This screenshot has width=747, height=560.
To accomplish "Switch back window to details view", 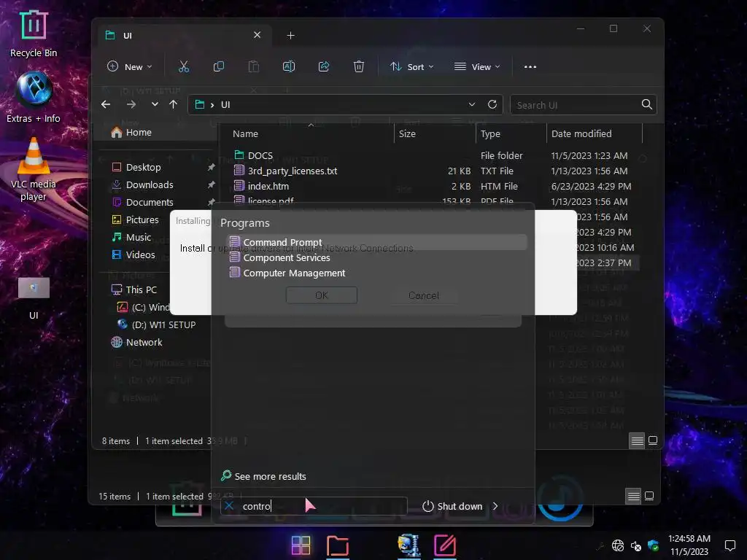I will tap(633, 496).
